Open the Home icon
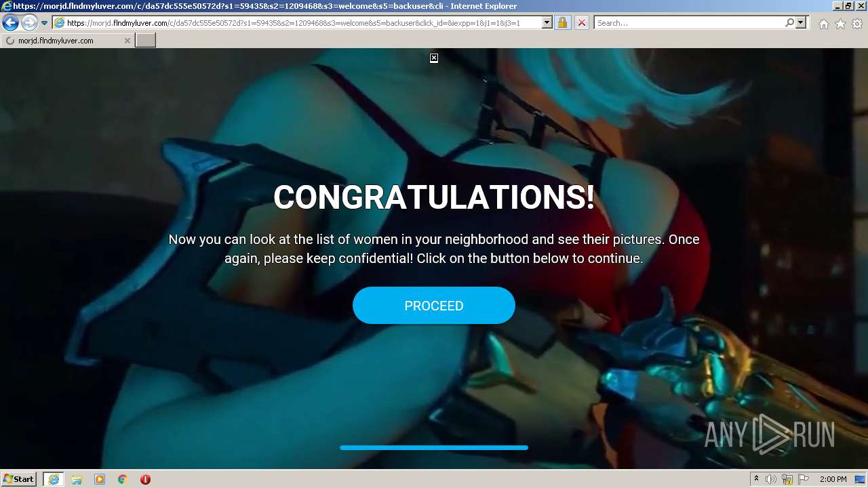 [823, 24]
